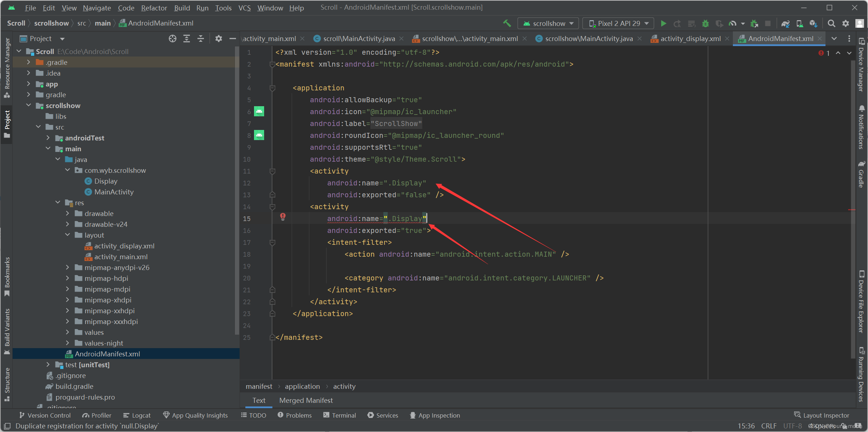Viewport: 868px width, 432px height.
Task: Open the Logcat tool window
Action: click(137, 415)
